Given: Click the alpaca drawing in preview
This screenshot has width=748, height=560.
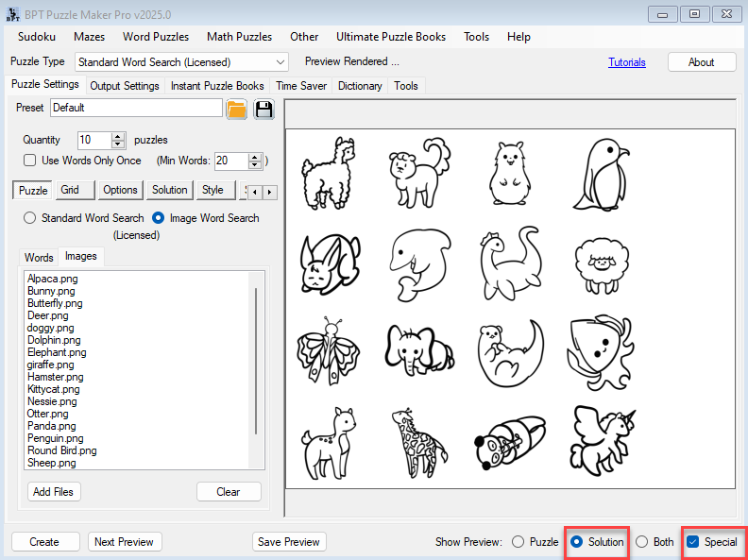Looking at the screenshot, I should pos(326,171).
